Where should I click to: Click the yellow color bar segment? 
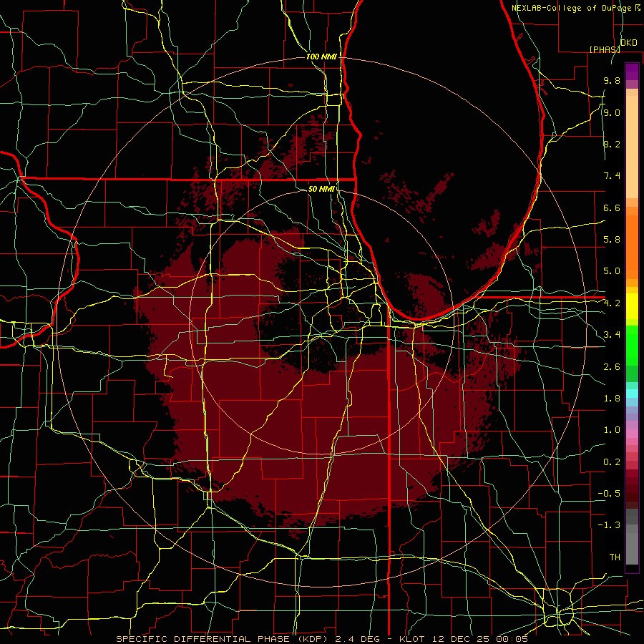632,306
